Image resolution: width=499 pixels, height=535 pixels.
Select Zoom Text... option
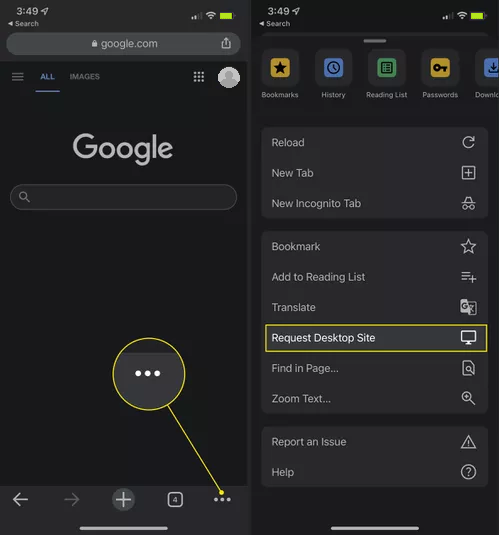[375, 399]
